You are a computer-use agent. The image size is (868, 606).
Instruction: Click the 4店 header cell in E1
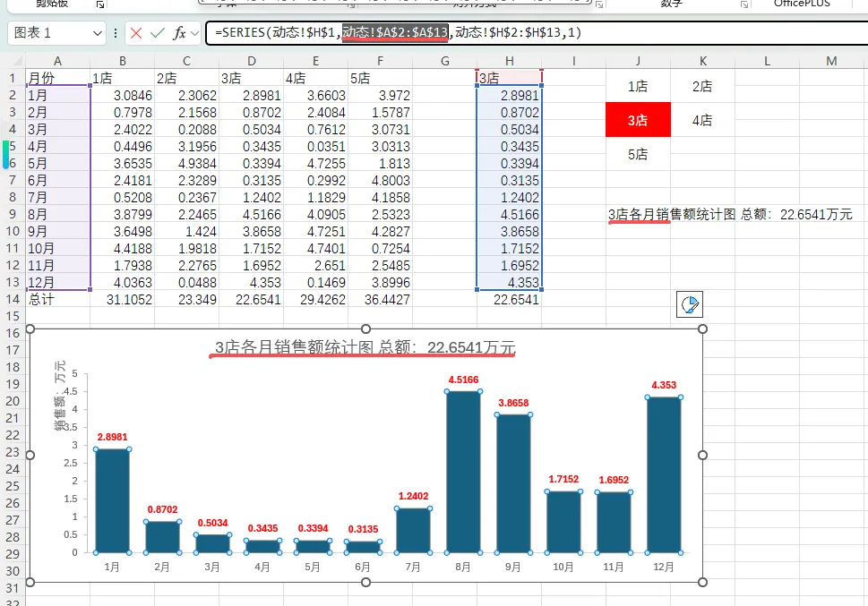(315, 78)
